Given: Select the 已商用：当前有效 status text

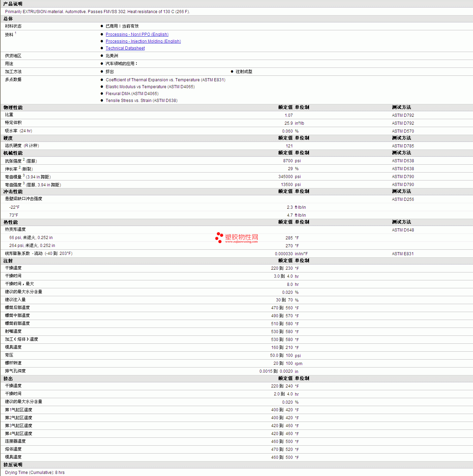Looking at the screenshot, I should pos(122,26).
